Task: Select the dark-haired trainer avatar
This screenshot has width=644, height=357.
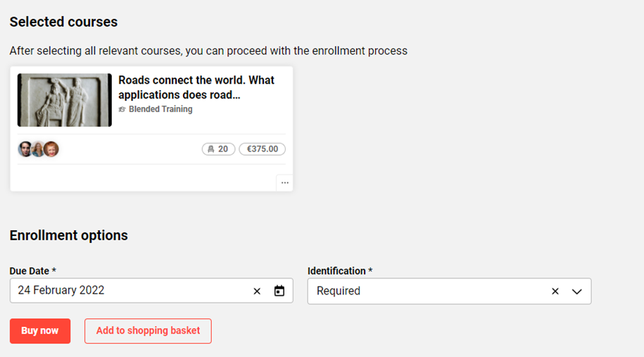Action: point(25,149)
